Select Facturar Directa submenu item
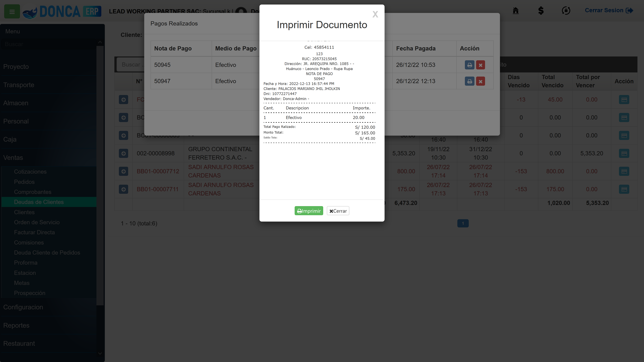The width and height of the screenshot is (644, 362). coord(49,232)
